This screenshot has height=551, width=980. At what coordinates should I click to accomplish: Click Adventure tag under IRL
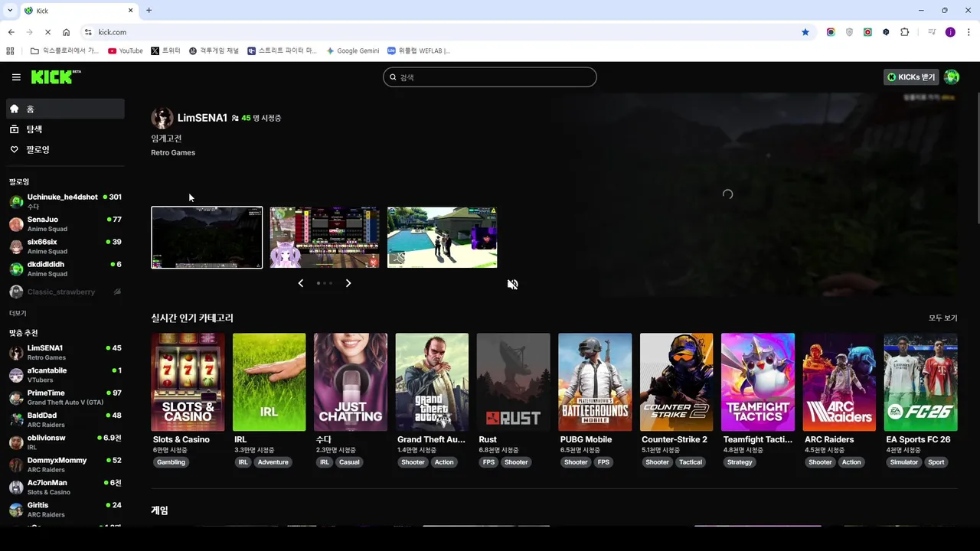[273, 462]
